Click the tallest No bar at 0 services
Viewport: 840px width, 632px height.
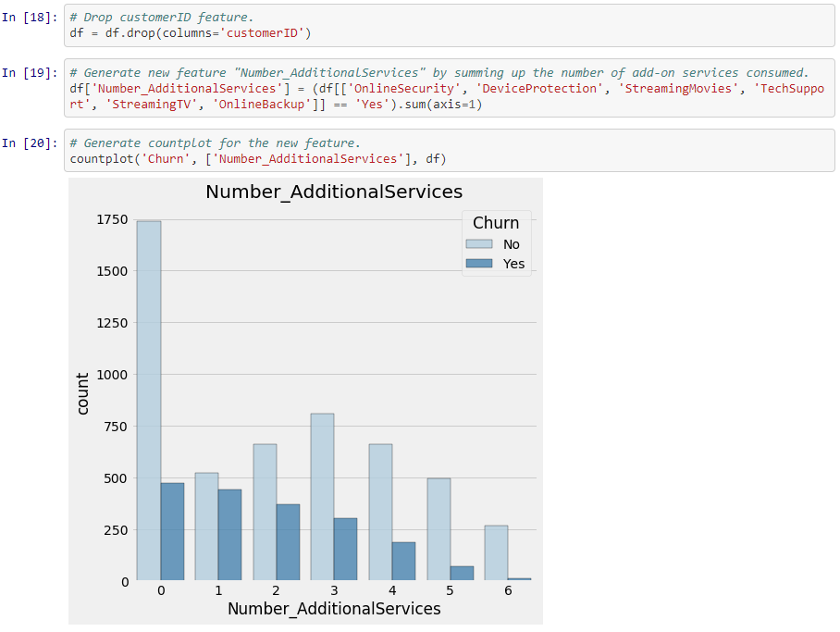click(149, 401)
